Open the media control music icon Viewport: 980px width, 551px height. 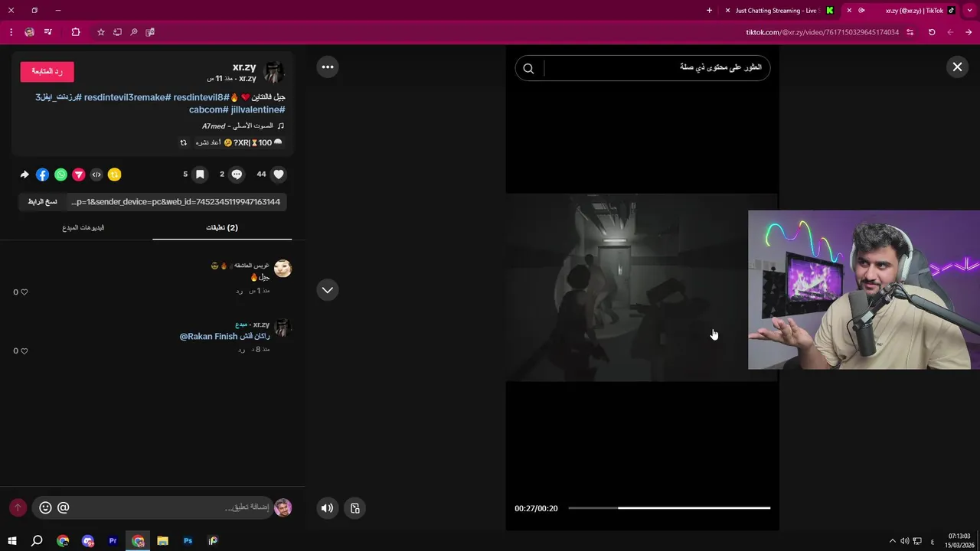tap(48, 32)
